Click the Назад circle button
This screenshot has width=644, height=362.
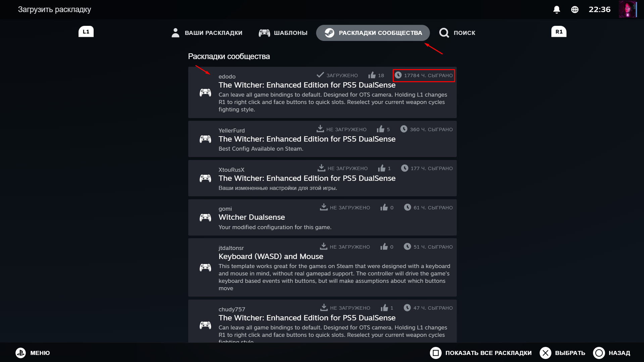pyautogui.click(x=612, y=353)
